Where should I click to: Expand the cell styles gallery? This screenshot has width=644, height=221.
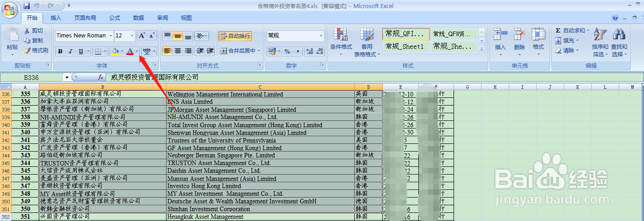click(x=482, y=49)
